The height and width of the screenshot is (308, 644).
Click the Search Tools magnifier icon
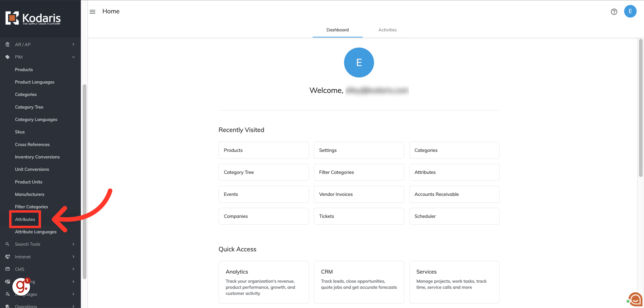pyautogui.click(x=7, y=244)
